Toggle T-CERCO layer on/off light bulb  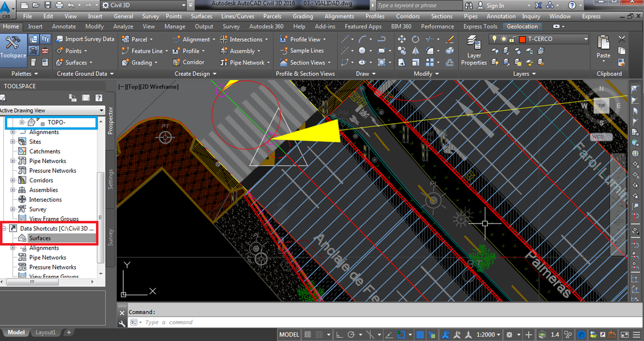tap(494, 39)
